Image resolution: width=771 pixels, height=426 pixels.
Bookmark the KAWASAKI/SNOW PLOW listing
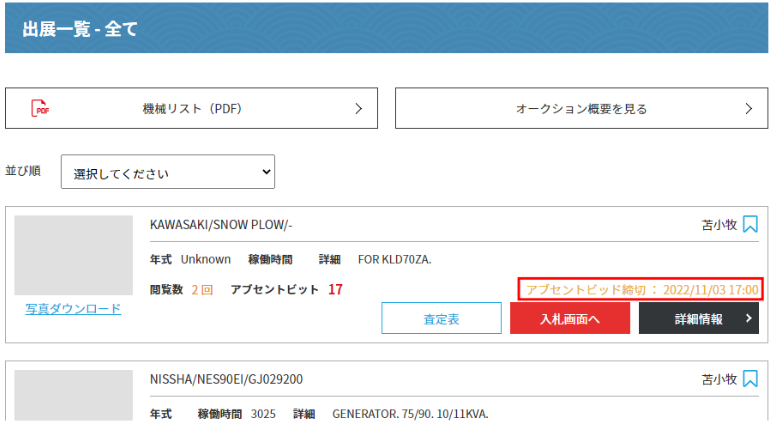coord(750,225)
